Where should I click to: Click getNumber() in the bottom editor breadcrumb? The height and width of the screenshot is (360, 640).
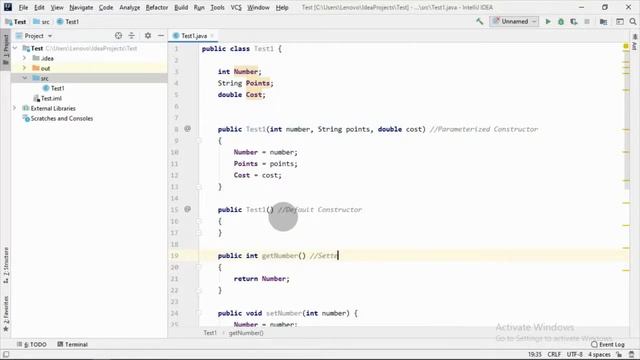click(x=246, y=333)
